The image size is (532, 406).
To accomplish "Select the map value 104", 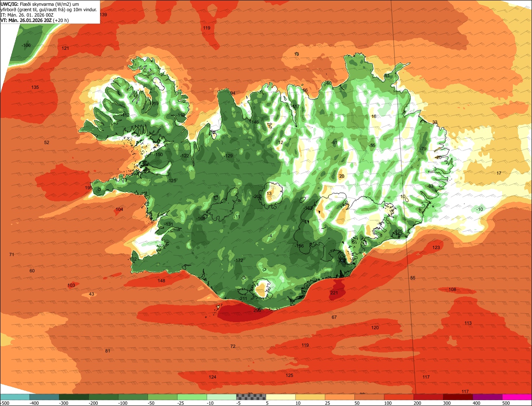I will [x=119, y=209].
